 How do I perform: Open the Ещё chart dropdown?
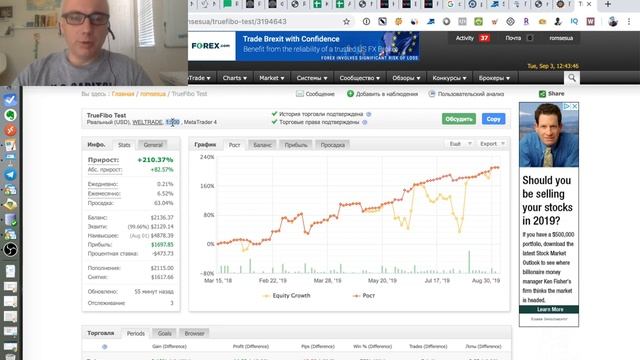click(x=460, y=144)
